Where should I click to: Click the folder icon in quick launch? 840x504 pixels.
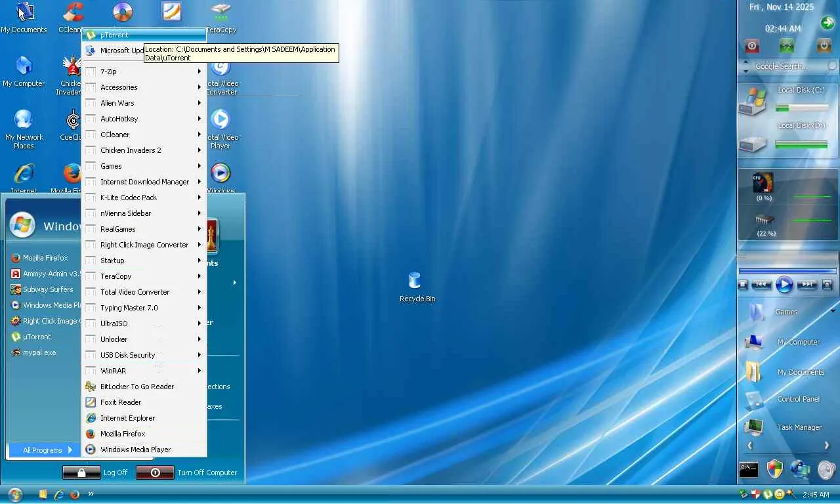(x=43, y=494)
